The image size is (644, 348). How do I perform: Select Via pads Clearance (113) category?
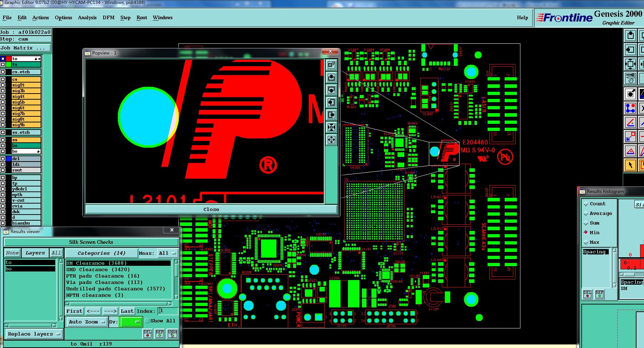(x=119, y=282)
